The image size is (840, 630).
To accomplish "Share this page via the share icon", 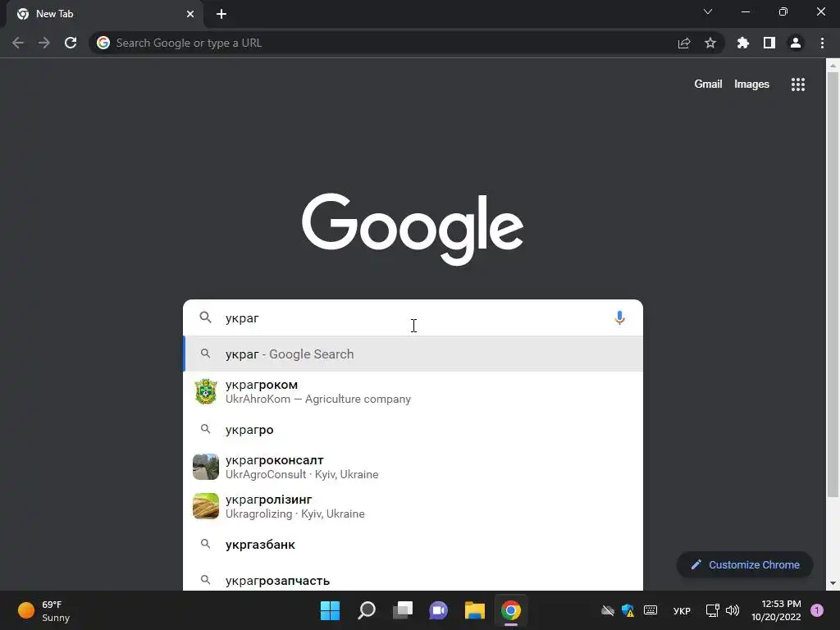I will (x=684, y=43).
